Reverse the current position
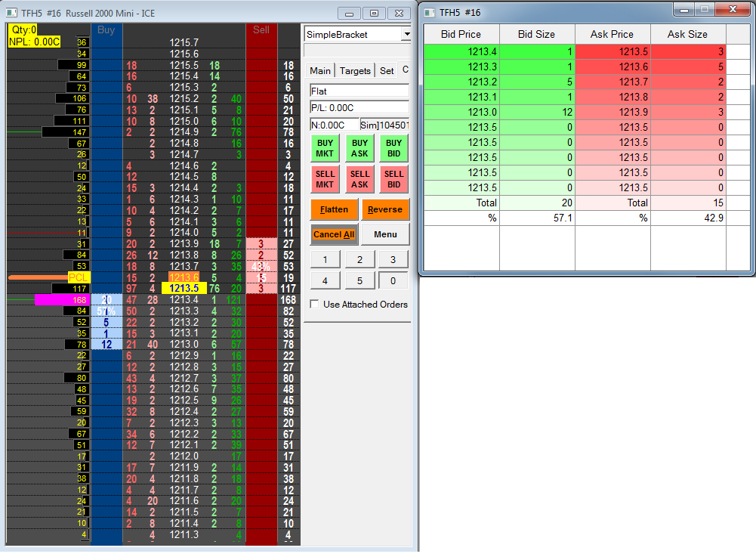 [x=385, y=209]
